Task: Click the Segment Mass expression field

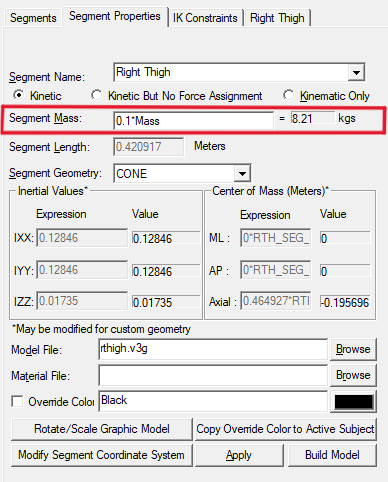Action: pos(193,121)
